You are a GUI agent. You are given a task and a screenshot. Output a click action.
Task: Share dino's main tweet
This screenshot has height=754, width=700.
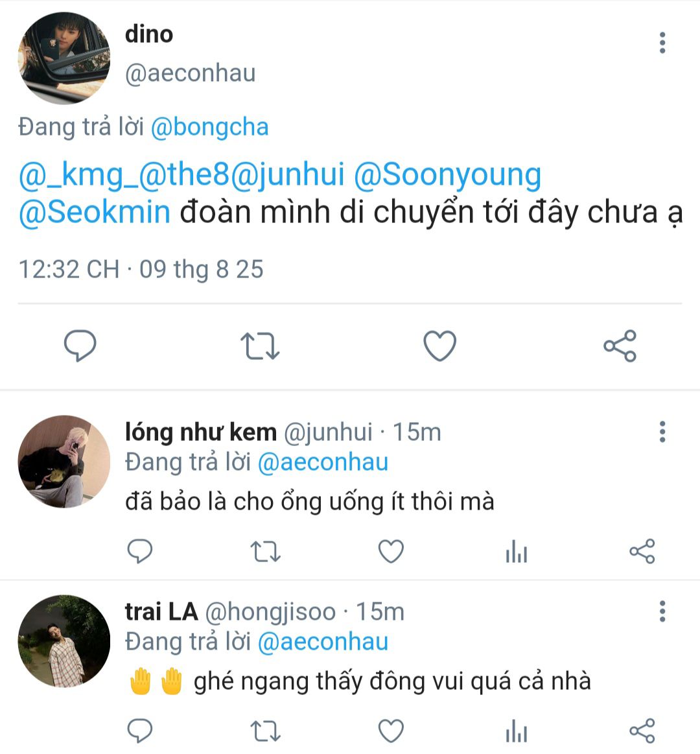pyautogui.click(x=620, y=346)
